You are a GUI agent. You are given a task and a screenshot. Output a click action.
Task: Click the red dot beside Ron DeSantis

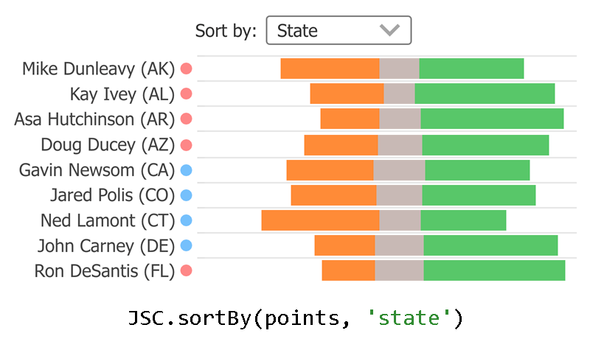pos(187,271)
